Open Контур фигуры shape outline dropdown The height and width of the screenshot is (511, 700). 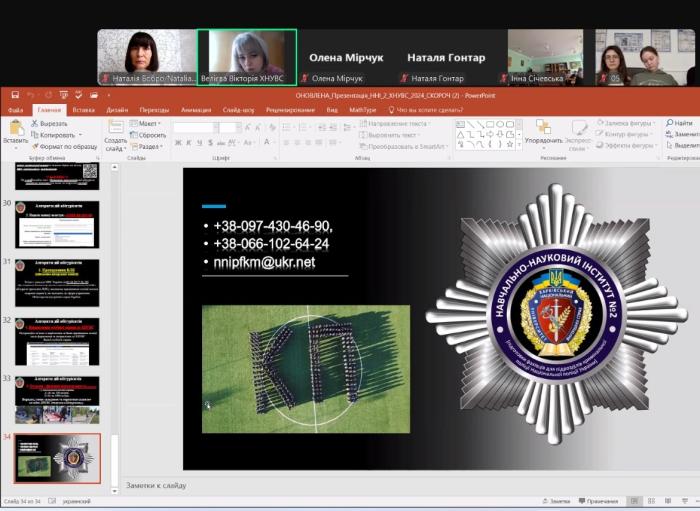click(627, 134)
